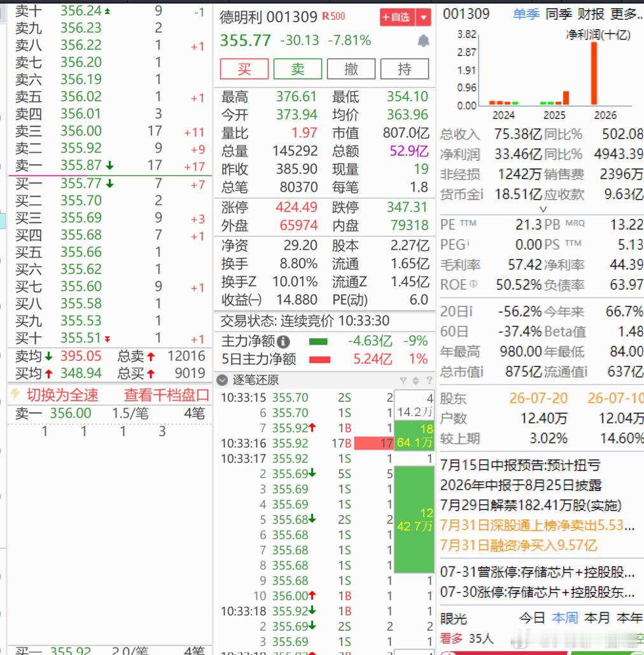
Task: Open the question mark help in 逐笔还原 header
Action: [429, 380]
